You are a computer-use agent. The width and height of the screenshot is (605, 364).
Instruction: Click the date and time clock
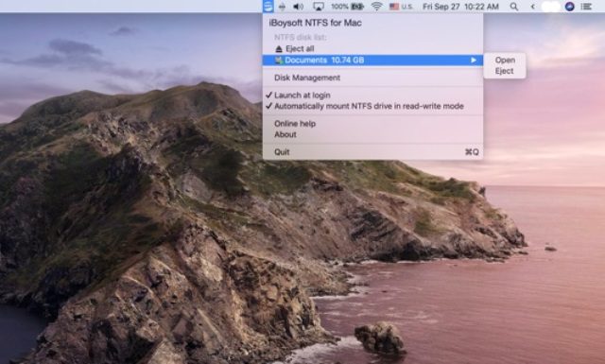point(460,7)
